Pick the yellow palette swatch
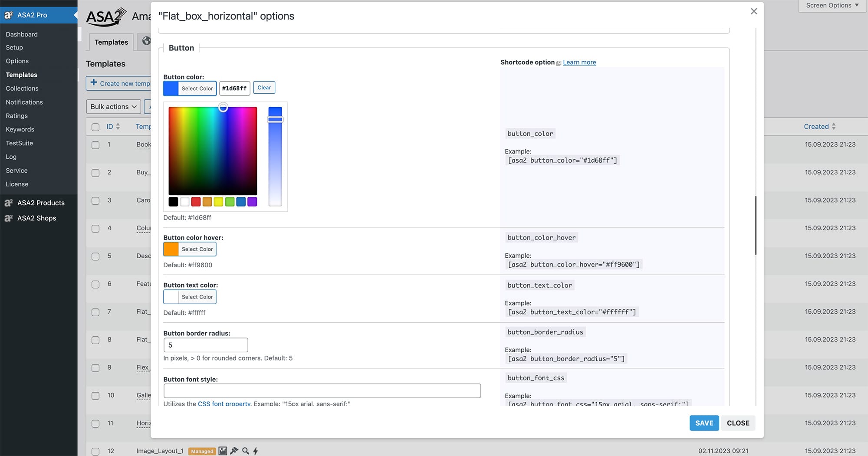 (218, 202)
